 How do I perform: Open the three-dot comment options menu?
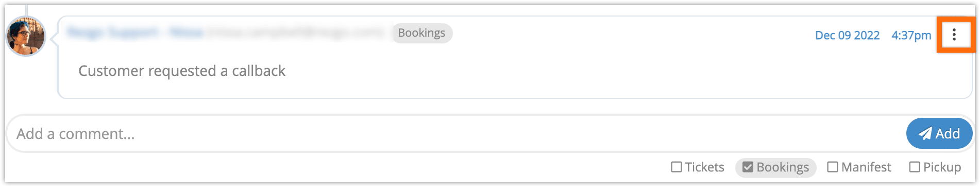tap(954, 34)
